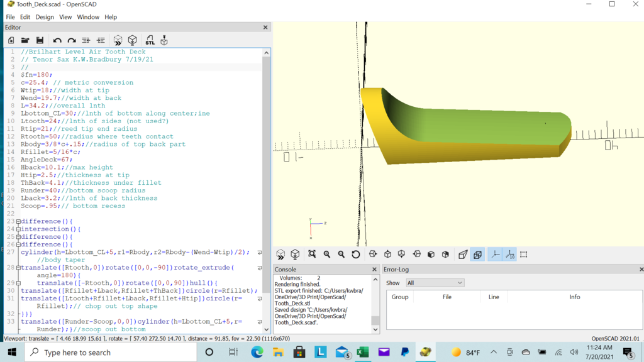This screenshot has width=644, height=362.
Task: Click the View All icon in viewport toolbar
Action: (312, 255)
